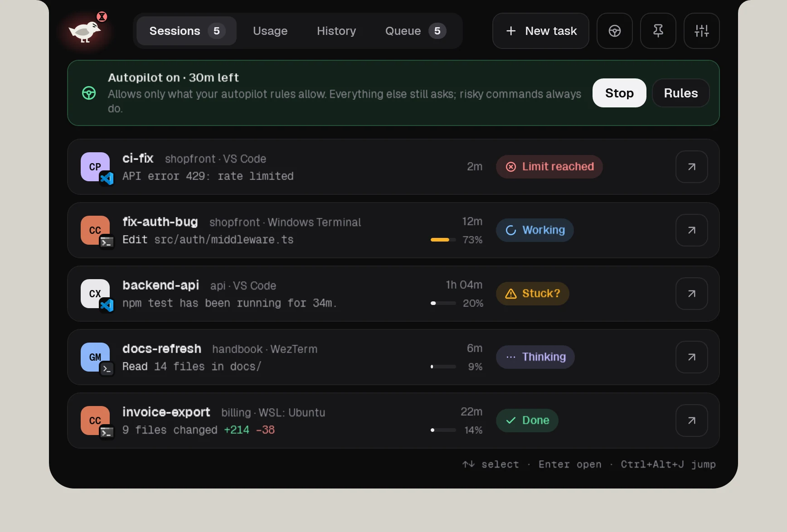Click the Limit reached status badge
The image size is (787, 532).
(x=549, y=167)
